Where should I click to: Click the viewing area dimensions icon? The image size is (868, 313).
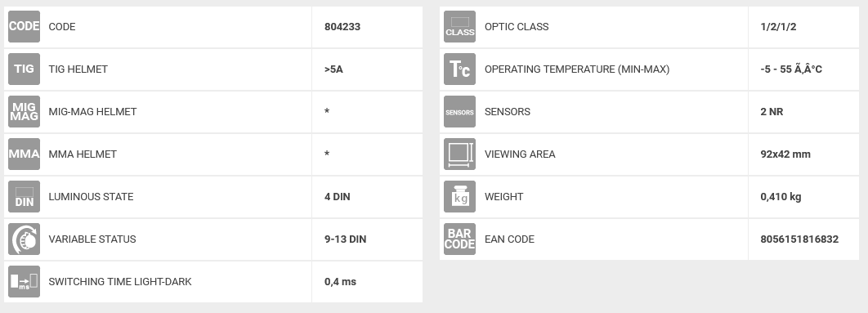tap(459, 154)
